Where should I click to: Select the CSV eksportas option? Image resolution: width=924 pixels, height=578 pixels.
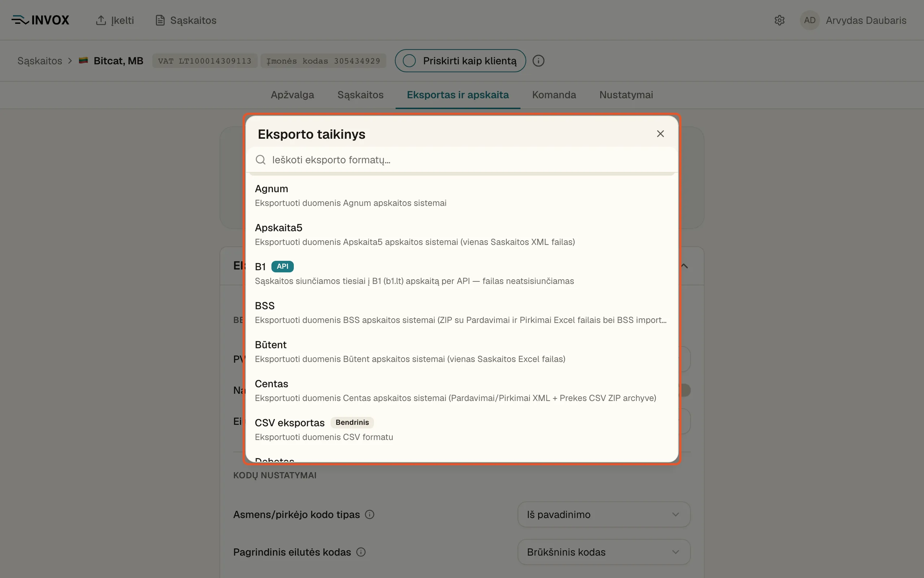pyautogui.click(x=462, y=430)
